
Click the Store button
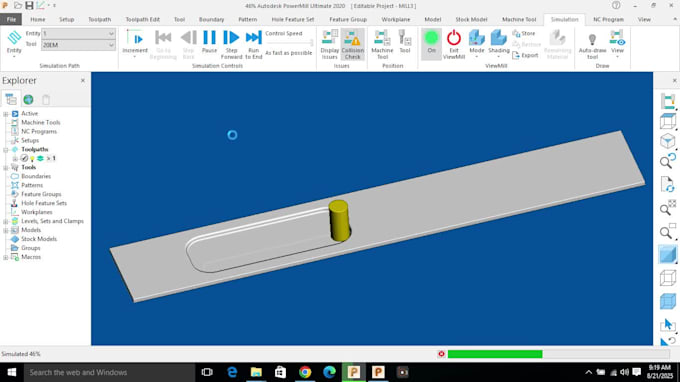524,33
